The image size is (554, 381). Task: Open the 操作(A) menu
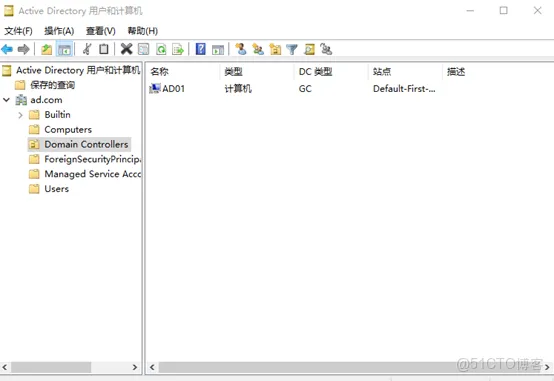click(x=59, y=31)
